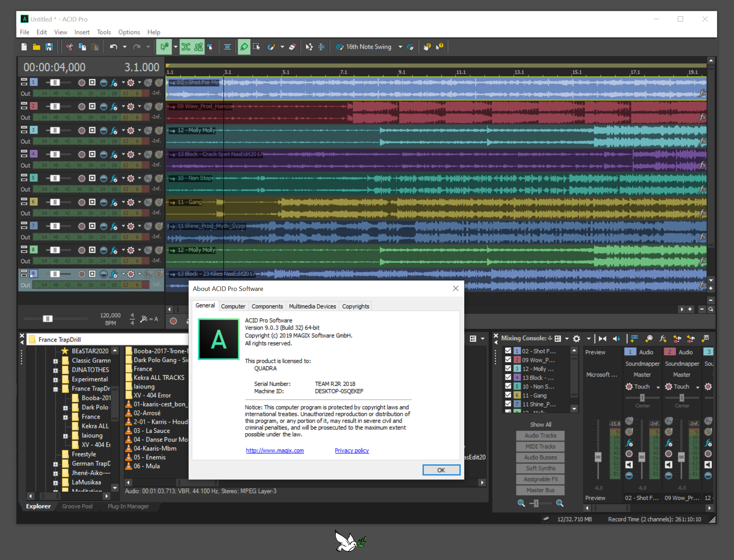
Task: Click the pan slider on mixer channel 1 Audio
Action: tap(642, 398)
